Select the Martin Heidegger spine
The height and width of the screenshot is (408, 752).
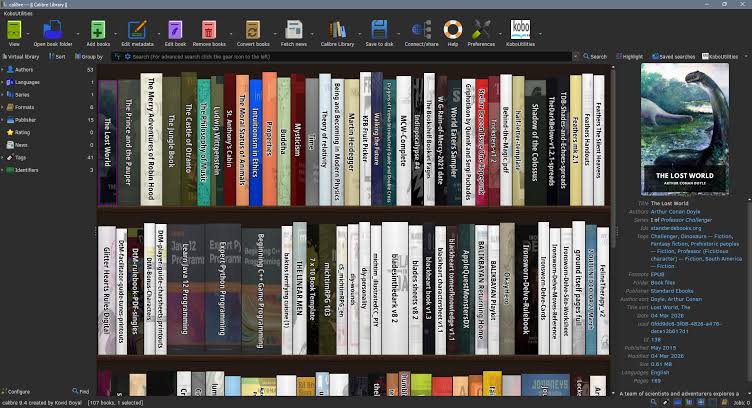pyautogui.click(x=352, y=142)
